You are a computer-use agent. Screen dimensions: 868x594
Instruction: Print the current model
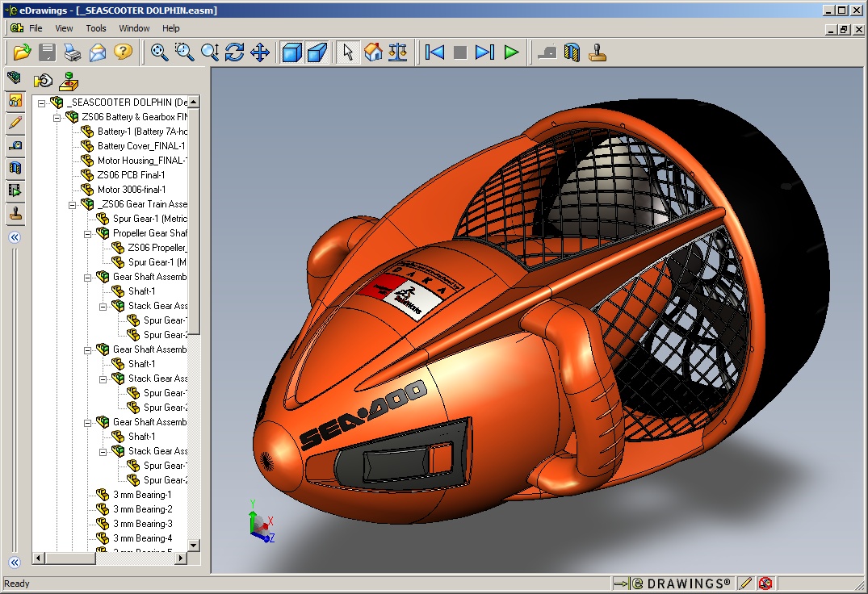click(x=73, y=52)
